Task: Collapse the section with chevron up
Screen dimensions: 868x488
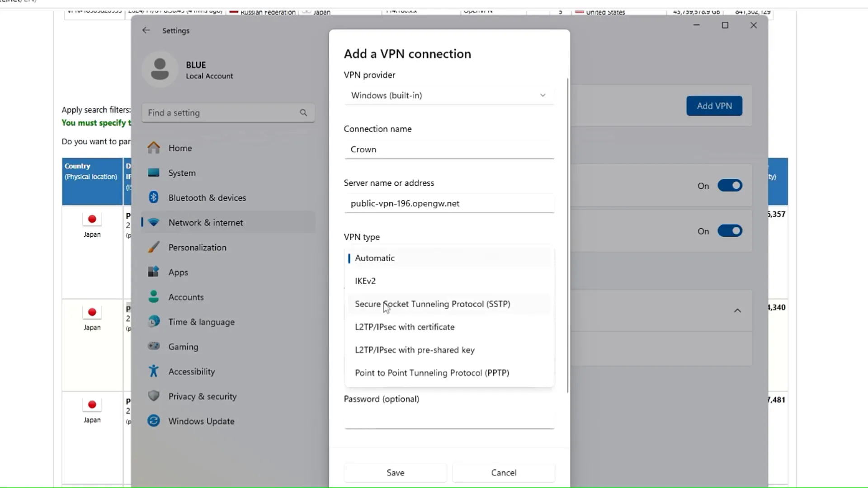Action: [x=737, y=310]
